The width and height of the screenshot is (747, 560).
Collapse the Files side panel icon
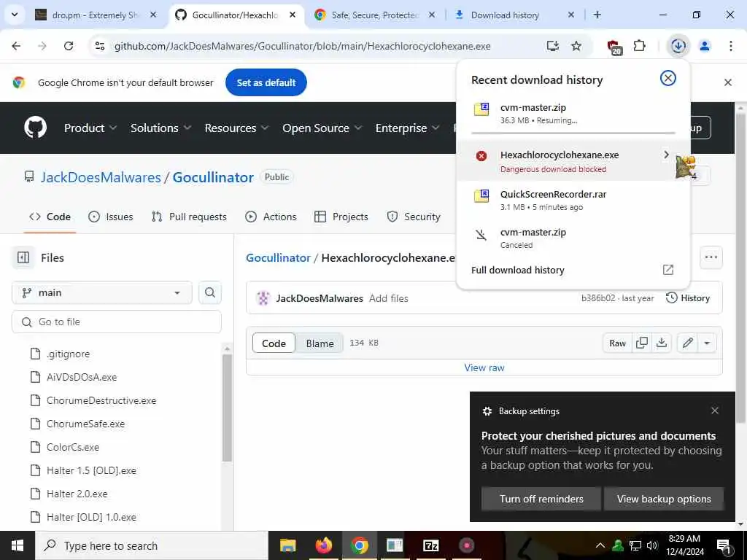click(23, 257)
